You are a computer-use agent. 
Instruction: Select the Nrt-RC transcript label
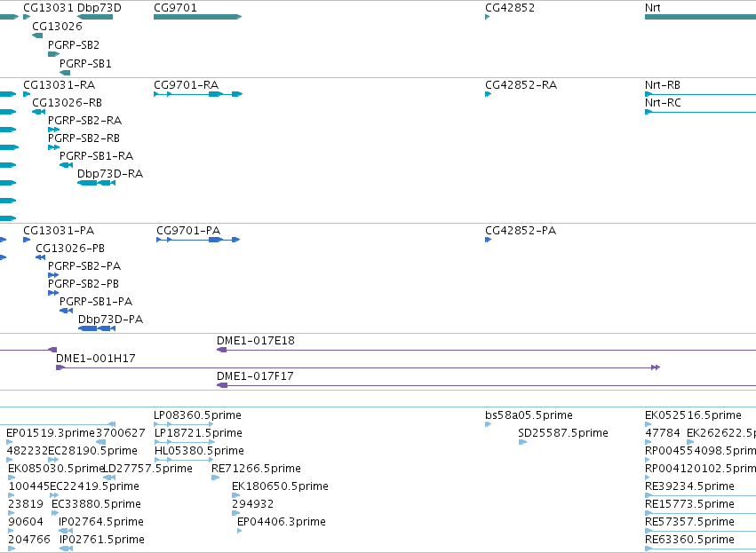[663, 103]
